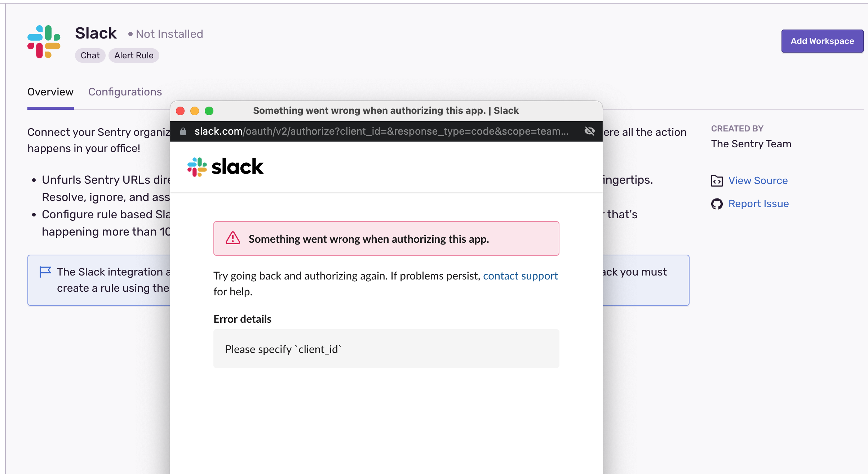Image resolution: width=868 pixels, height=474 pixels.
Task: Click the View Source folder icon
Action: 717,181
